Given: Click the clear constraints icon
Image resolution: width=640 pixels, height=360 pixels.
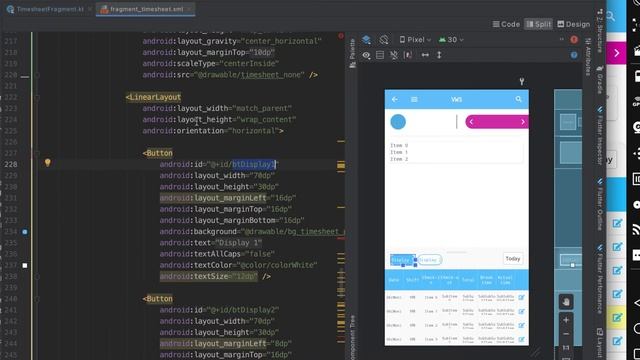Looking at the screenshot, I should tap(394, 55).
